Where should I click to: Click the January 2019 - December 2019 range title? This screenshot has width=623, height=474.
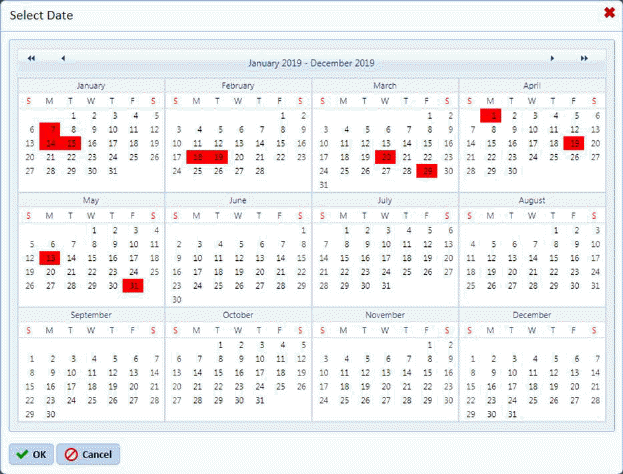(311, 63)
